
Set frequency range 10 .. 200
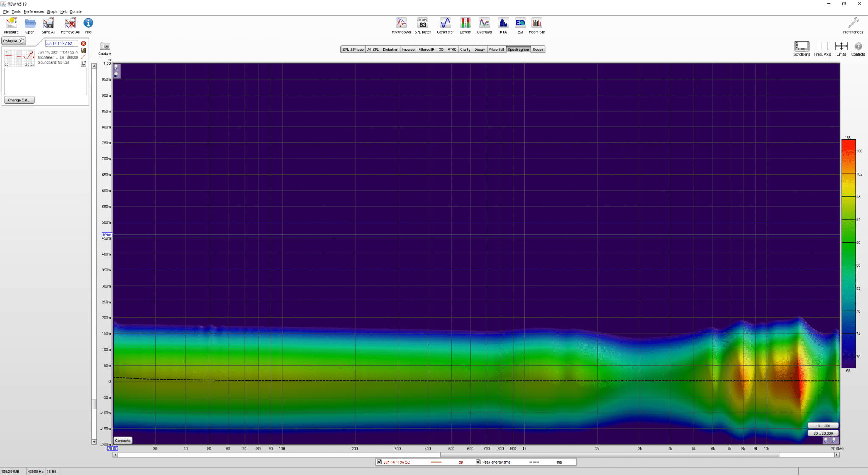pos(823,426)
